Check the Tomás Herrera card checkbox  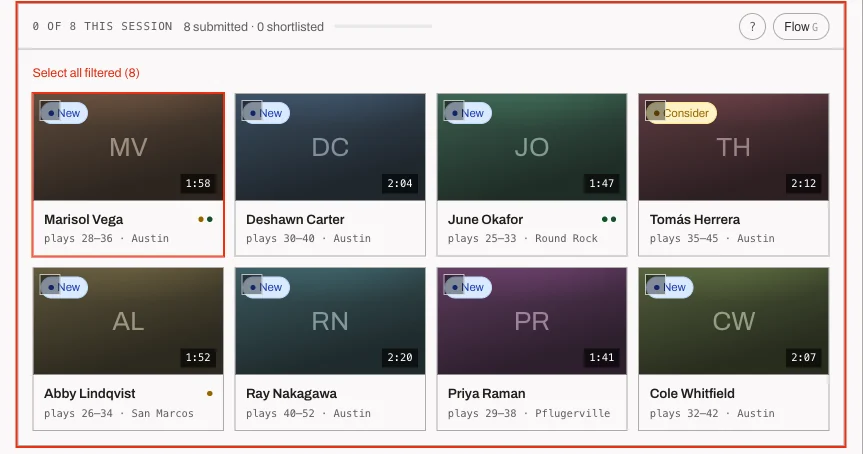point(656,110)
